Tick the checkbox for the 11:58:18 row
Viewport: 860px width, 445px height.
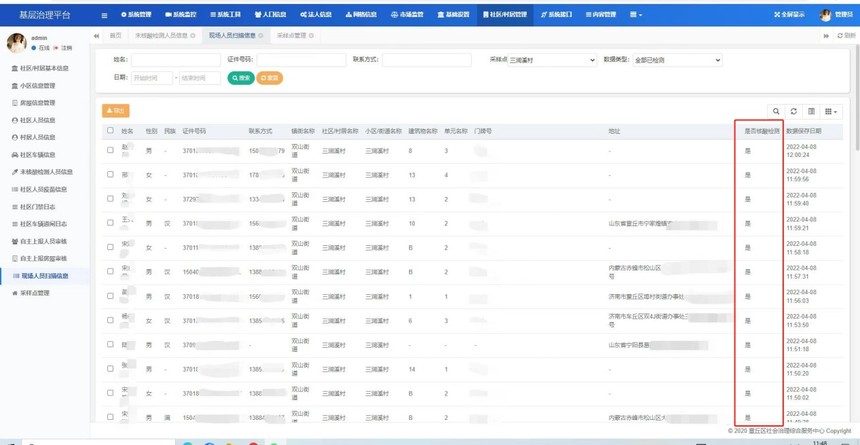[110, 247]
